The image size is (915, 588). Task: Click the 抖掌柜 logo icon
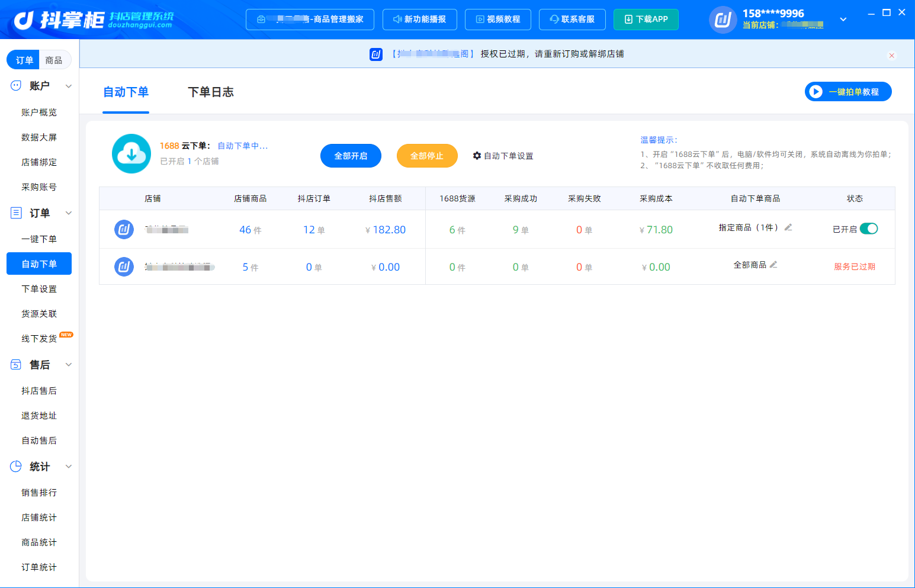(x=24, y=20)
